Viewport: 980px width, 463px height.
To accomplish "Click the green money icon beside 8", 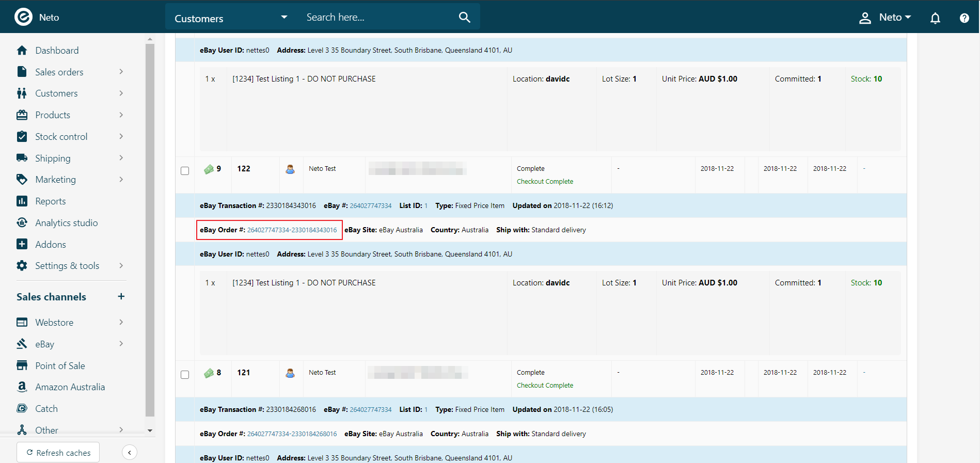I will pyautogui.click(x=209, y=373).
